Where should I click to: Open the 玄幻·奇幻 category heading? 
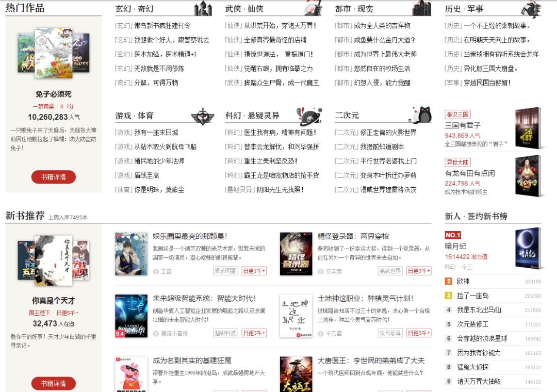click(134, 9)
